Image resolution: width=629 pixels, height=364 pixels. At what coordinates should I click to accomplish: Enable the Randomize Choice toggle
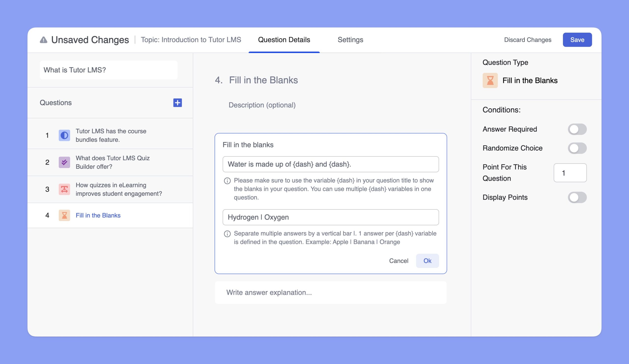click(x=577, y=148)
